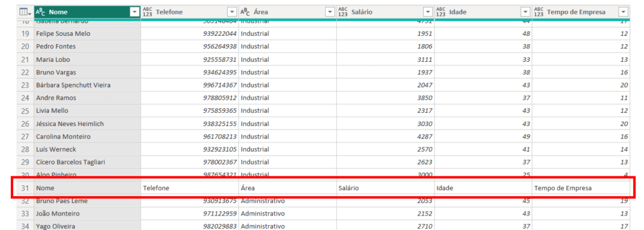
Task: Click the cell Bruno Paes Leme
Action: click(87, 201)
